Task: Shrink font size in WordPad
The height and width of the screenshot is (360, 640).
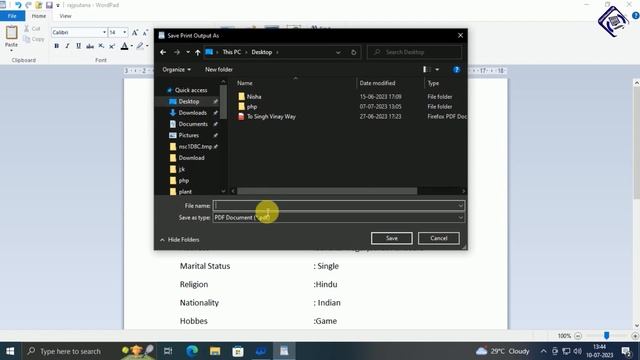Action: (145, 32)
